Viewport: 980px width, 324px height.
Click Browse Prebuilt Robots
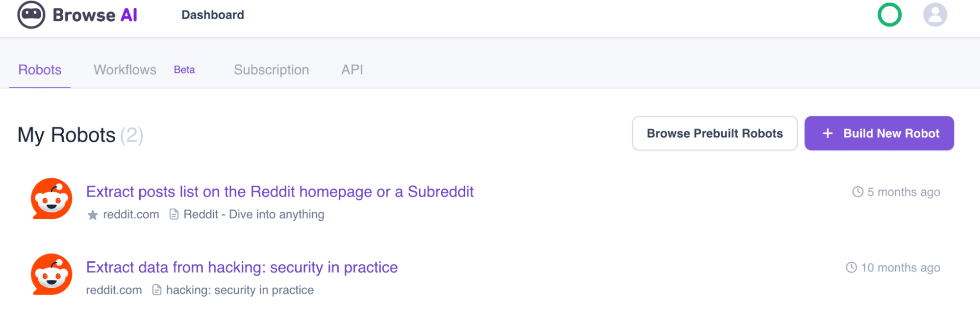[x=714, y=133]
